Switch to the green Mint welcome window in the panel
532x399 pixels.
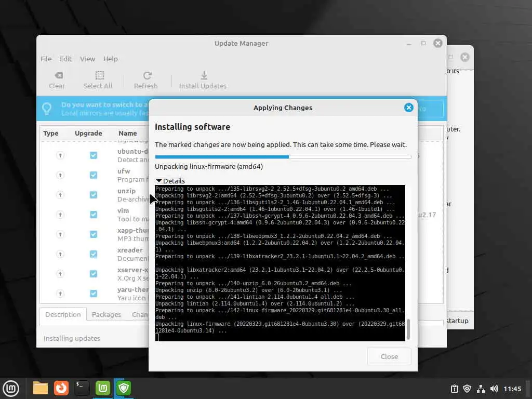(102, 388)
